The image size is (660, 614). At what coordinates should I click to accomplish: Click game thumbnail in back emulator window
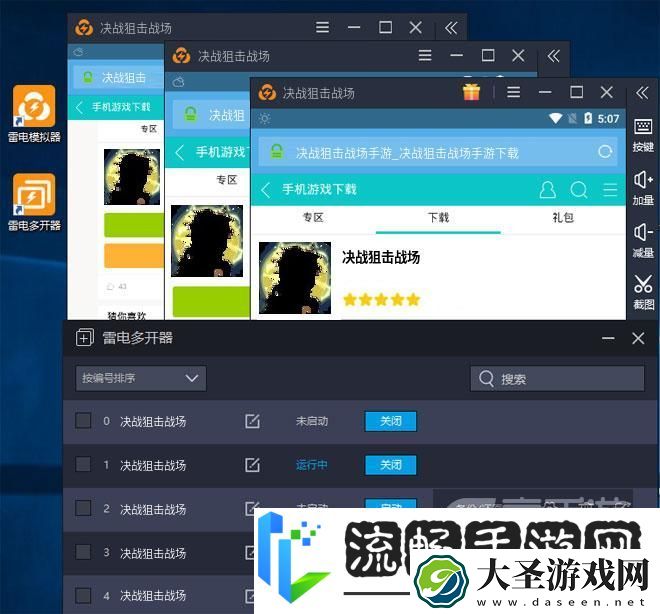click(132, 177)
